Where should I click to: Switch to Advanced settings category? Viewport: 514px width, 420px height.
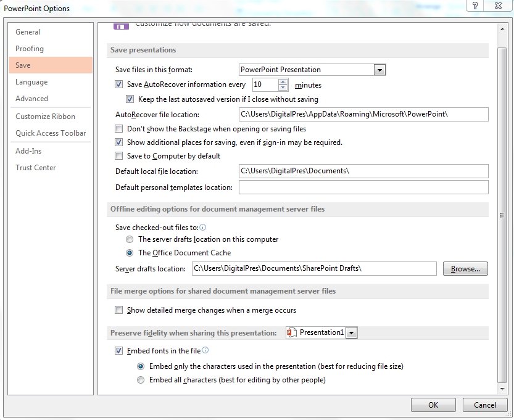(x=31, y=99)
